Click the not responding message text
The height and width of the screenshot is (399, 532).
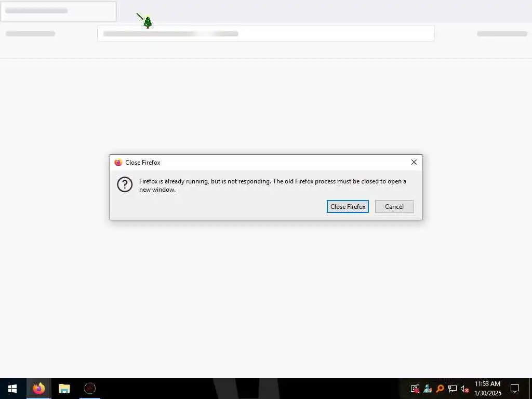pyautogui.click(x=272, y=185)
